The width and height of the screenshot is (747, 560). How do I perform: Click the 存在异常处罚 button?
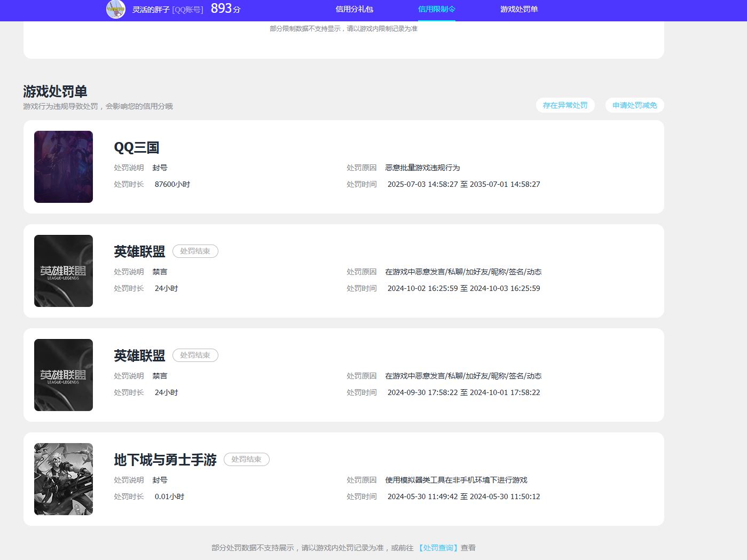click(x=565, y=105)
